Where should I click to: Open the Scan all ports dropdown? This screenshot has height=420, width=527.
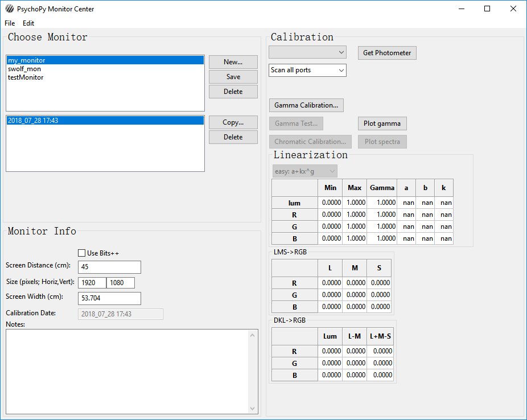pos(307,70)
